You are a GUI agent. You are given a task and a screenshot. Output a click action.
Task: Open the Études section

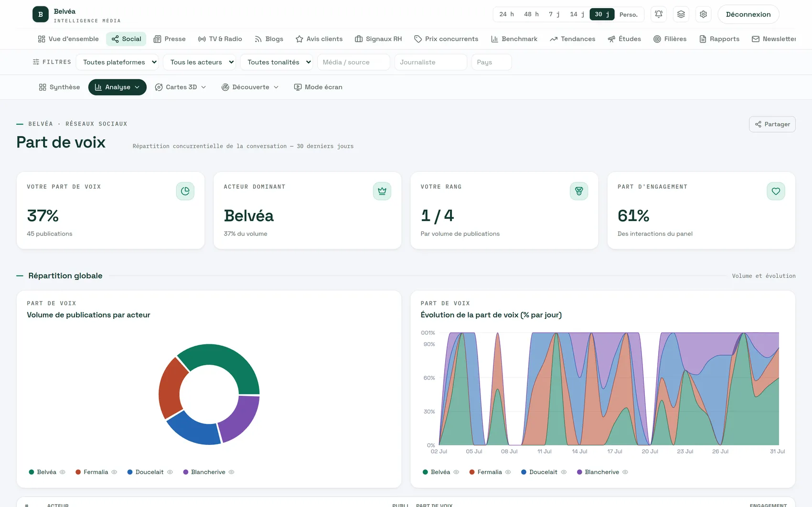(x=624, y=39)
